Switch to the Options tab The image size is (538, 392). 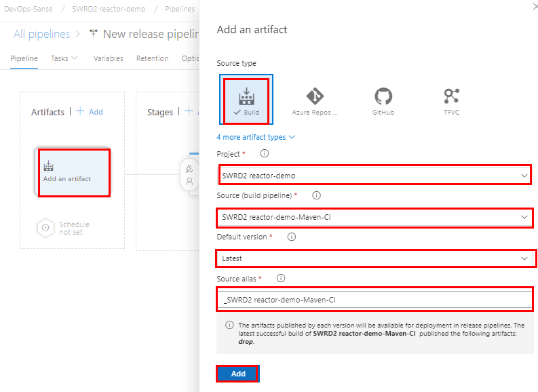[x=190, y=58]
